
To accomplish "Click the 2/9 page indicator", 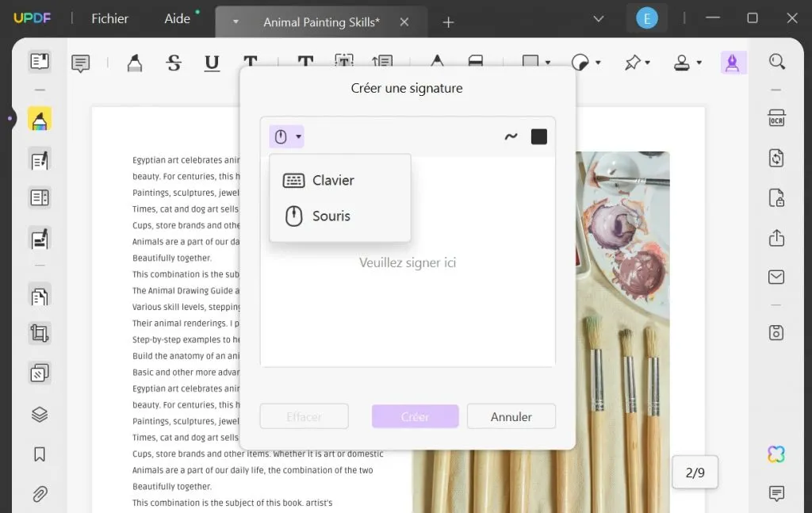I will point(695,472).
